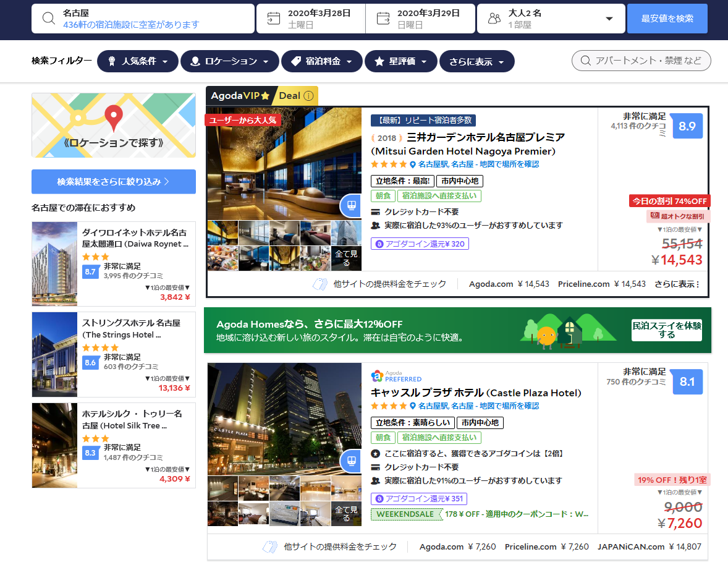The width and height of the screenshot is (728, 570).
Task: Click 全て見る on Castle Plaza photo gallery
Action: pyautogui.click(x=346, y=514)
